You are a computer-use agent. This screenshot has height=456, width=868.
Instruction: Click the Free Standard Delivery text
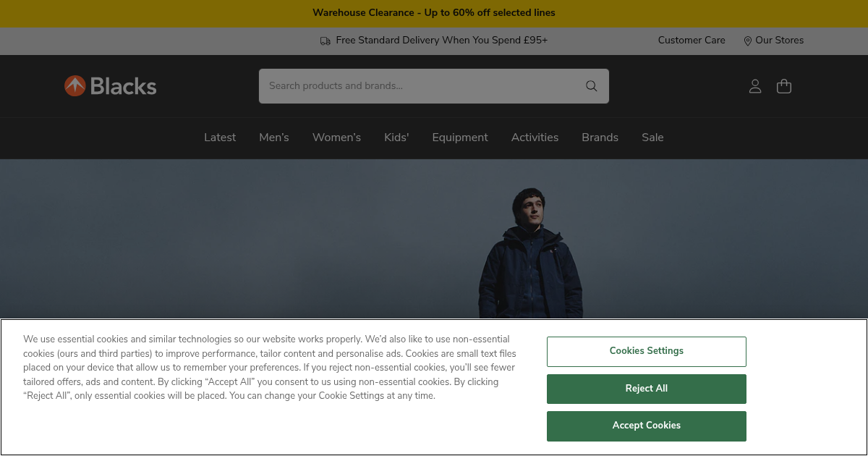442,41
